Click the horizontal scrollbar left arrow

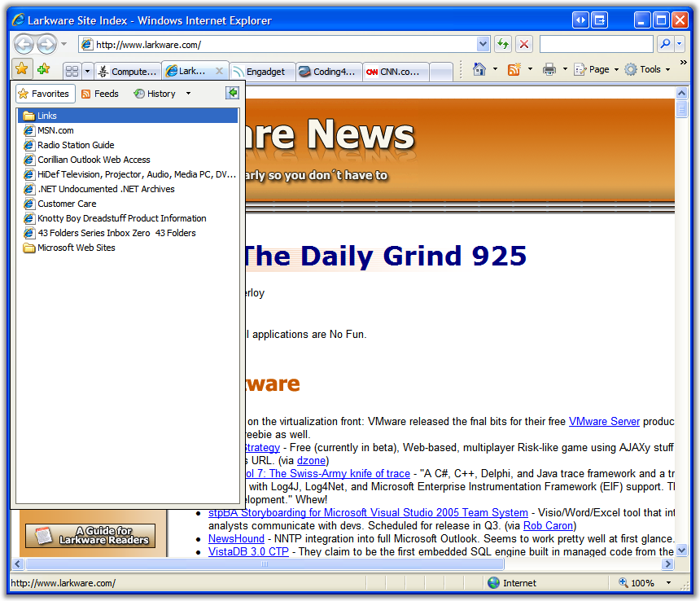tap(18, 564)
